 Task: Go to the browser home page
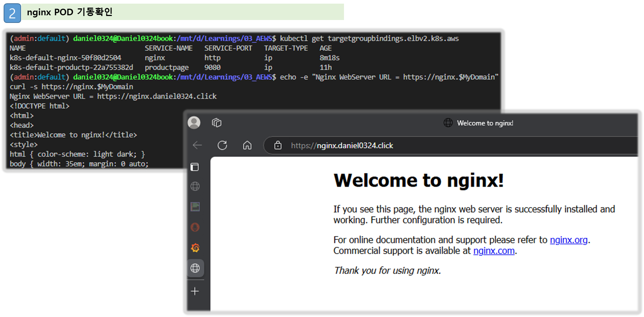coord(247,145)
